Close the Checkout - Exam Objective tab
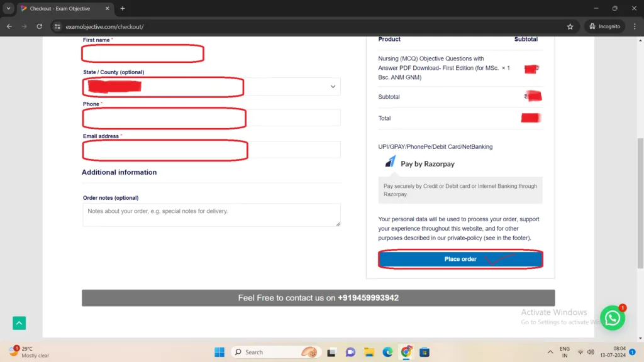 tap(107, 8)
